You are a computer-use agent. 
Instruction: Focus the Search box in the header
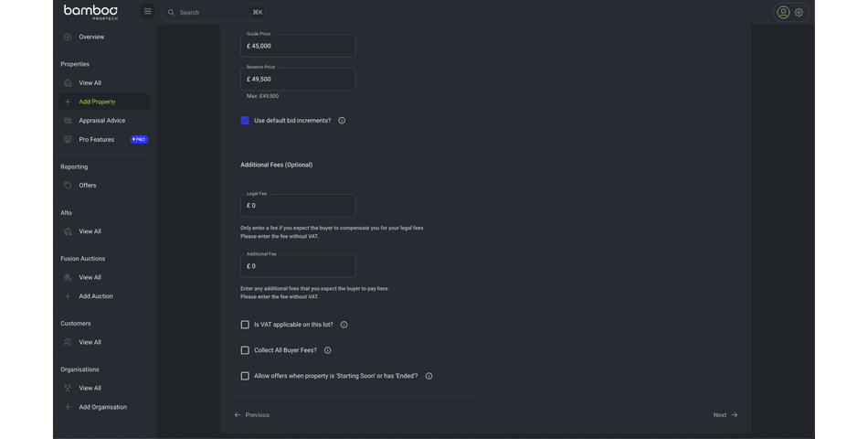pyautogui.click(x=213, y=13)
